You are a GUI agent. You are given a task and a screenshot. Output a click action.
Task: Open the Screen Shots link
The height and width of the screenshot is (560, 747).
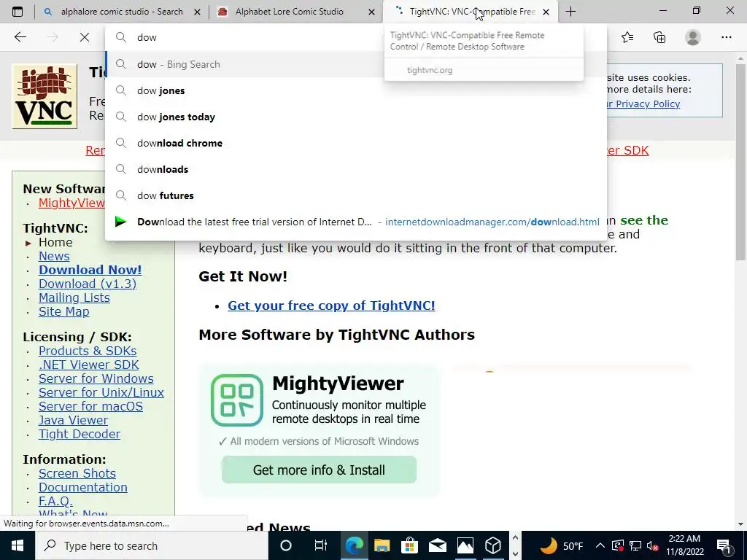(77, 473)
